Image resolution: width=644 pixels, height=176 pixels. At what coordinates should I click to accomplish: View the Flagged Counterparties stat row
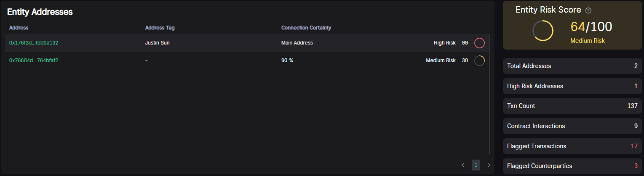click(x=572, y=166)
